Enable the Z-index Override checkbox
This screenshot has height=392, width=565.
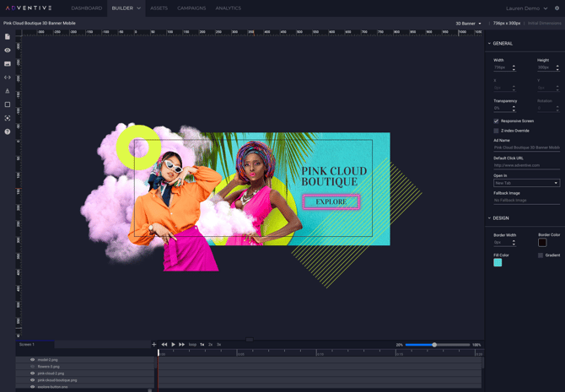coord(496,131)
